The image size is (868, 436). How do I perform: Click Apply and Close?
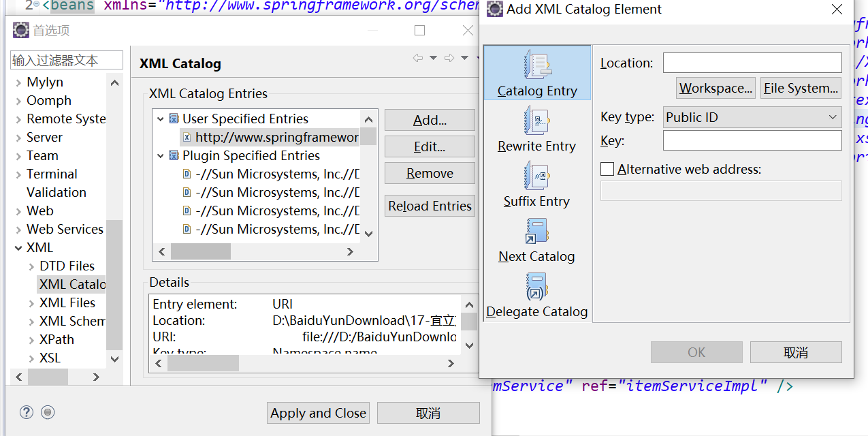pos(318,413)
